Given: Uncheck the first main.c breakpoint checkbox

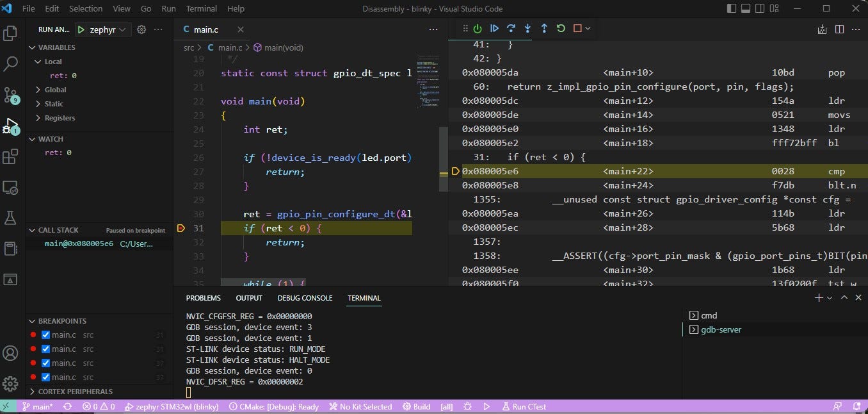Looking at the screenshot, I should point(45,335).
